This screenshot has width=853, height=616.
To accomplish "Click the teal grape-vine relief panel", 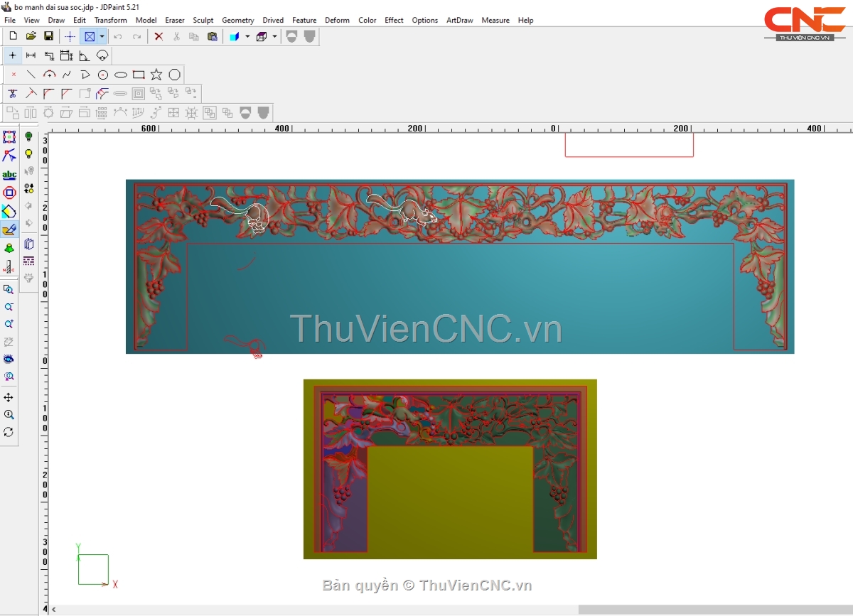I will [460, 266].
